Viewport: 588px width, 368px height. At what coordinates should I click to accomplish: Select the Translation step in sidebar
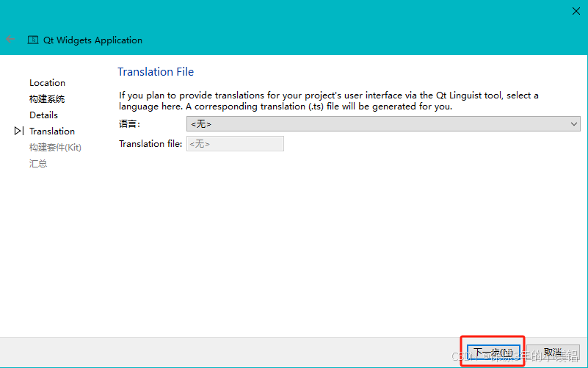point(52,131)
